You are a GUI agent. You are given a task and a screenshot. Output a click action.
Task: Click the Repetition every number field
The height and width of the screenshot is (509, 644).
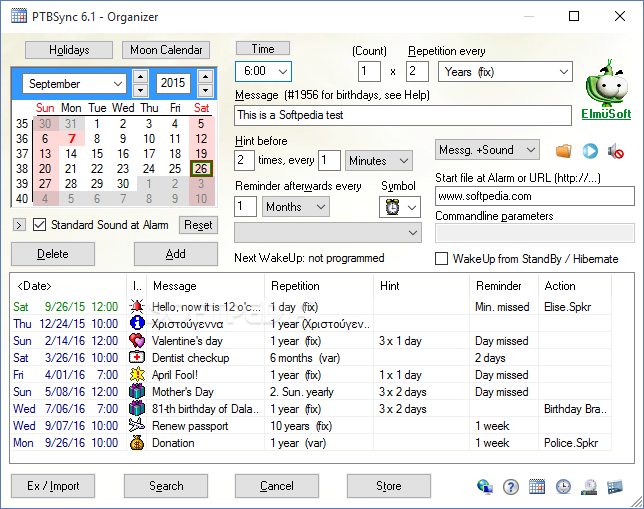417,71
